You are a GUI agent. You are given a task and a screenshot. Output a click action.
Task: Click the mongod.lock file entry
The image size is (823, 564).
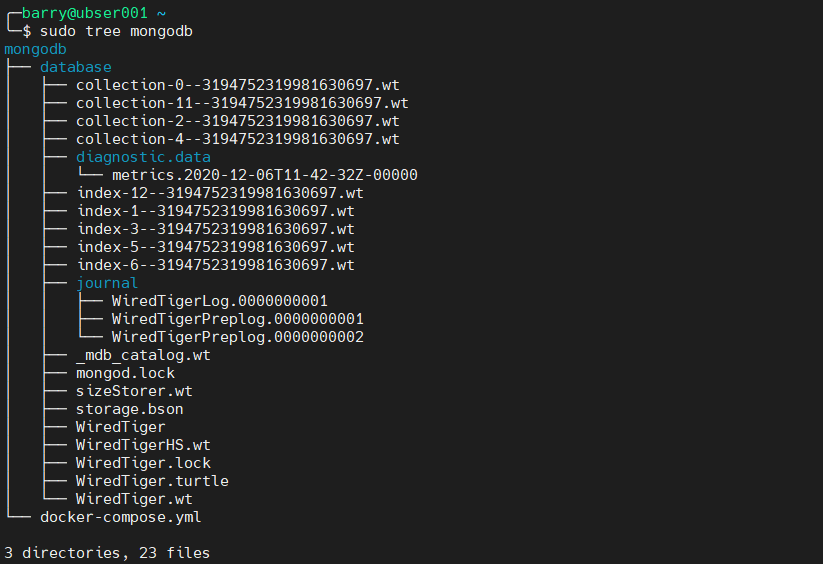(125, 373)
